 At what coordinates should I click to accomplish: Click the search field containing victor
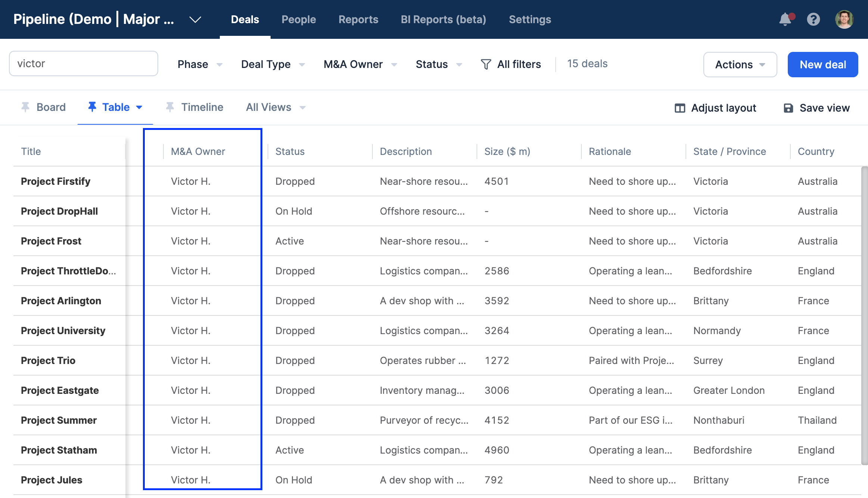(x=83, y=63)
